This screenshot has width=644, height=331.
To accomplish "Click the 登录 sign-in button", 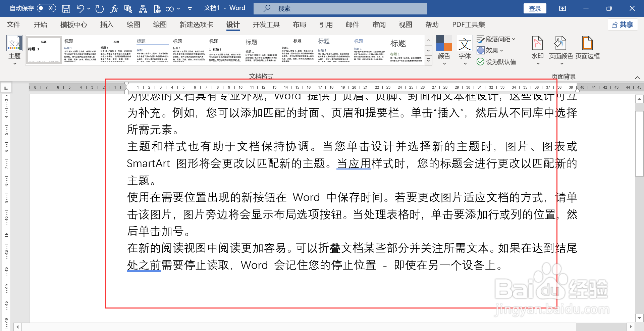I will tap(535, 9).
